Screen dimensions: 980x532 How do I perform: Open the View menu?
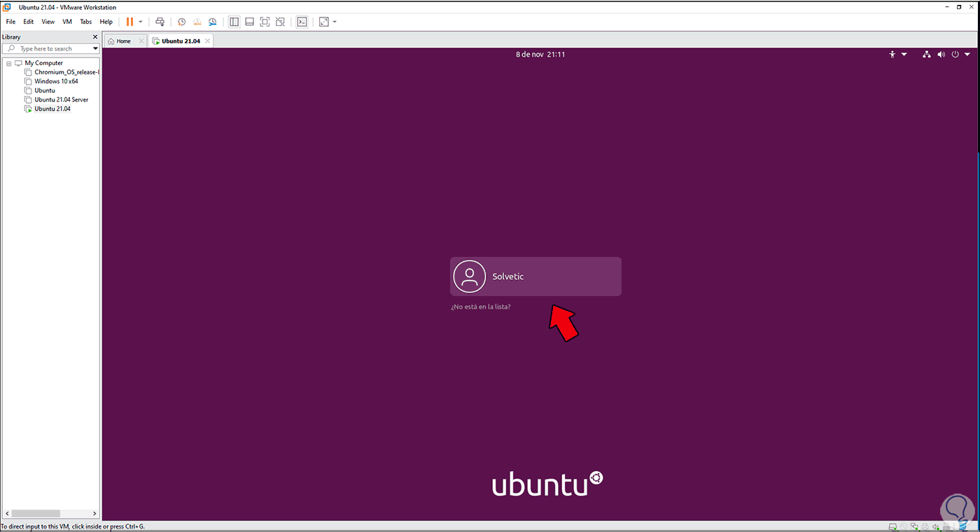[x=48, y=22]
